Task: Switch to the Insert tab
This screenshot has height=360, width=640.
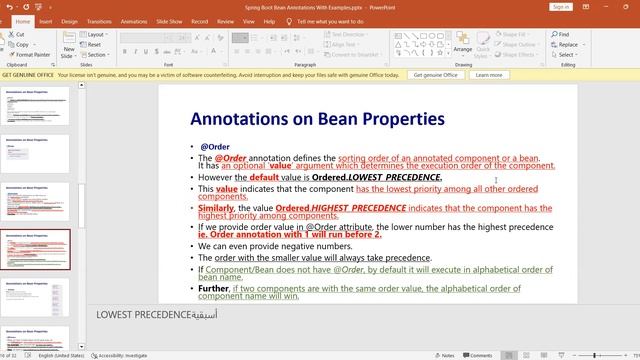Action: click(46, 22)
